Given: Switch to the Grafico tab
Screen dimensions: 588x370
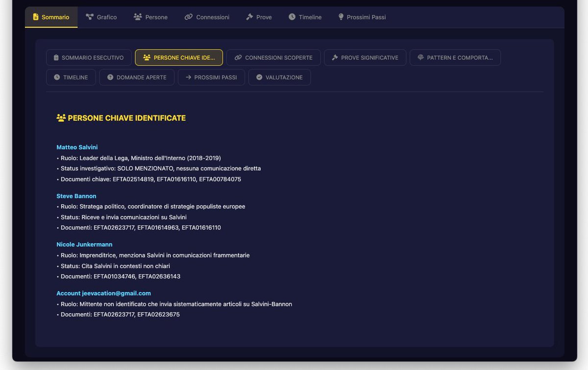Looking at the screenshot, I should coord(101,17).
